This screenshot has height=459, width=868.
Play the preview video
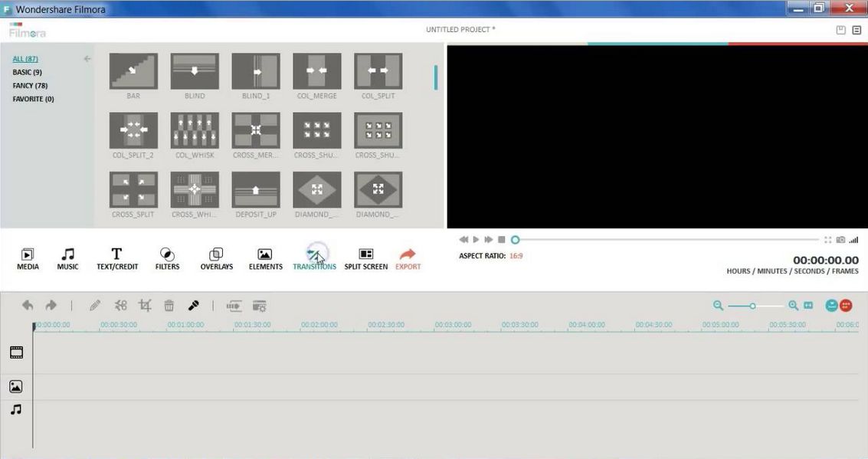pos(476,238)
